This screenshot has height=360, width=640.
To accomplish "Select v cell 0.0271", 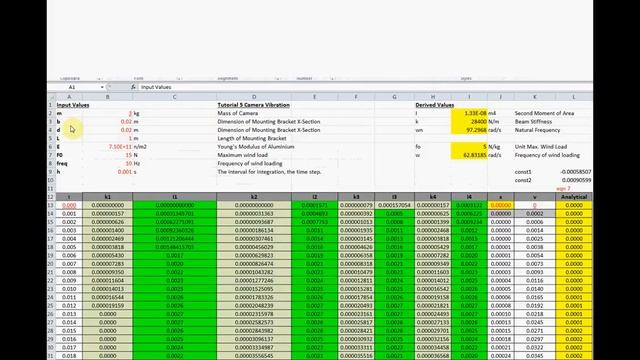I will tap(535, 331).
